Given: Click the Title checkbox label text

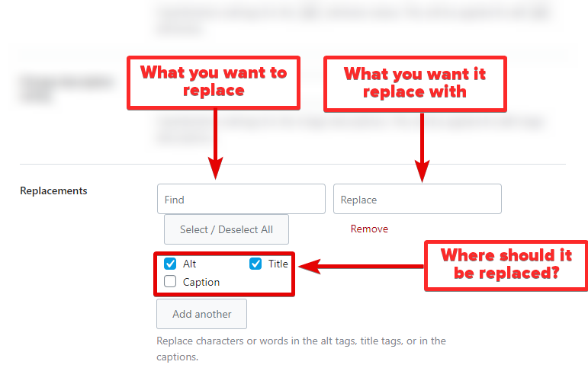Looking at the screenshot, I should coord(278,264).
